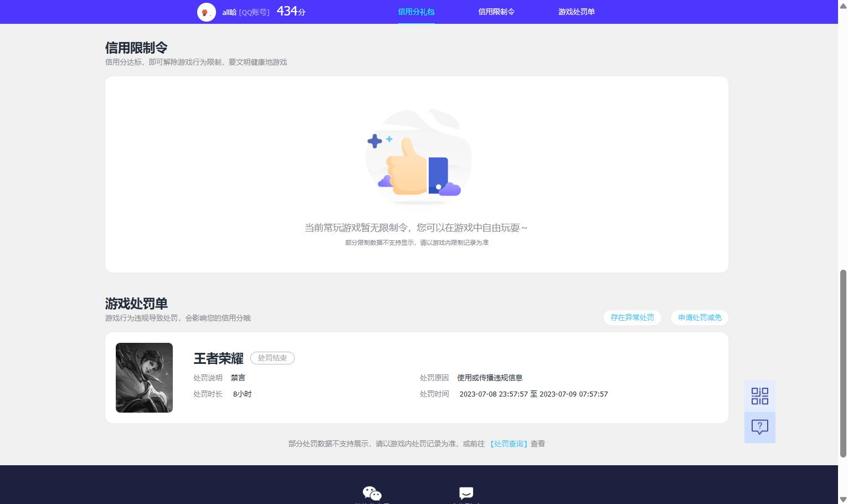The width and height of the screenshot is (848, 504).
Task: Click the scrollbar down arrow
Action: click(843, 499)
